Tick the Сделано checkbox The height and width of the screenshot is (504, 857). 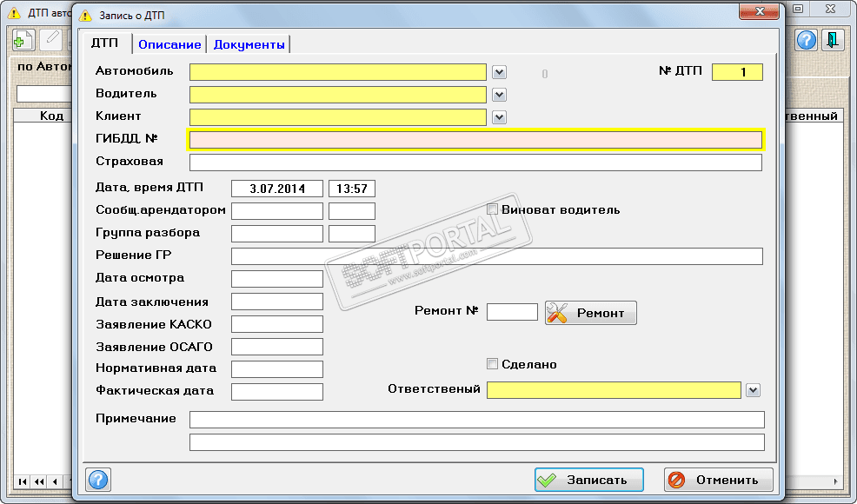tap(493, 364)
